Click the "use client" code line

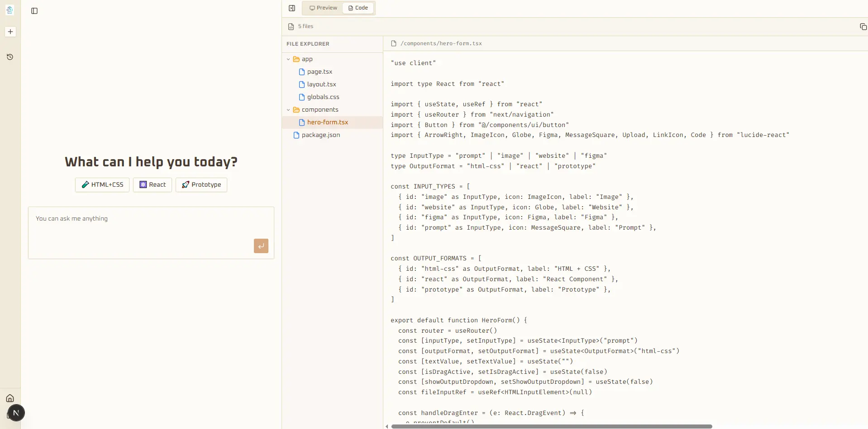pos(413,63)
